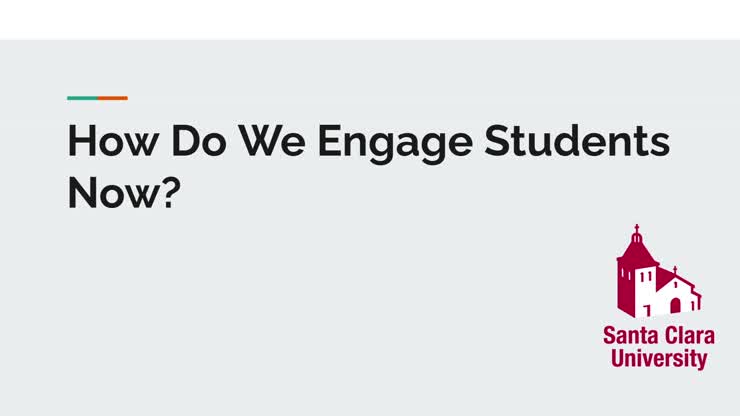Click the word "We" in the slide title

272,141
